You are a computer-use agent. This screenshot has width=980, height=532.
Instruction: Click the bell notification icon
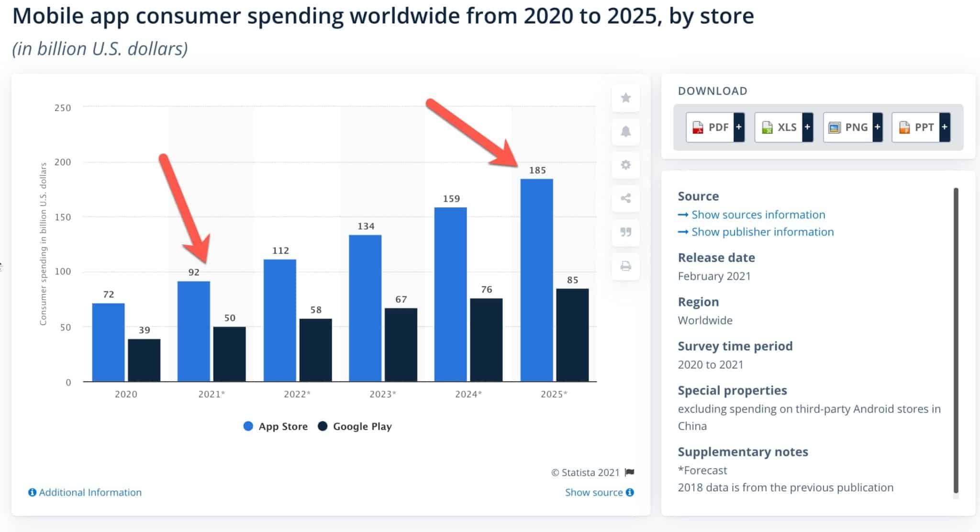click(625, 132)
